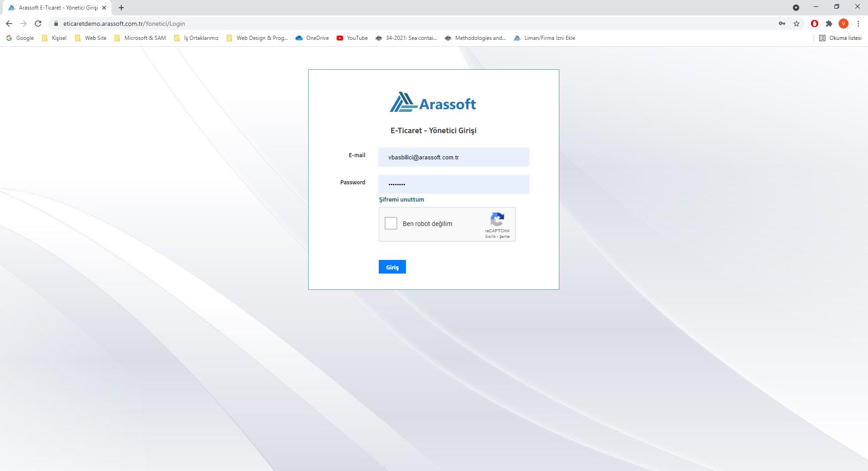Open the red Opera extension icon
Screen dimensions: 868x471
click(815, 24)
